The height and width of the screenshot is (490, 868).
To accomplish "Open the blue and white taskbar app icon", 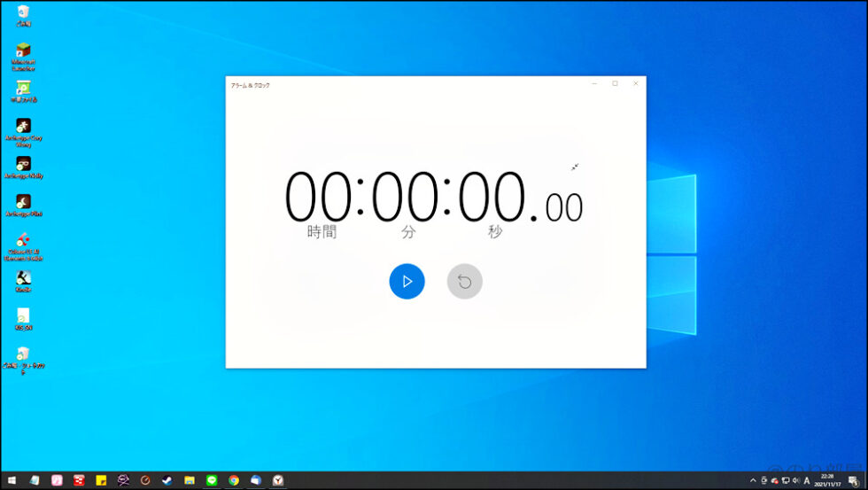I will pyautogui.click(x=256, y=480).
